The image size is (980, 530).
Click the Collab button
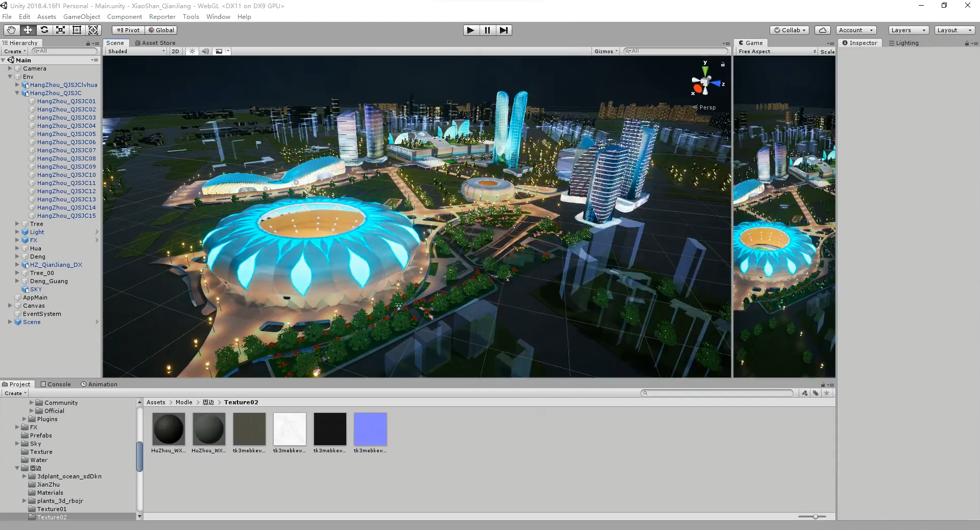[790, 30]
